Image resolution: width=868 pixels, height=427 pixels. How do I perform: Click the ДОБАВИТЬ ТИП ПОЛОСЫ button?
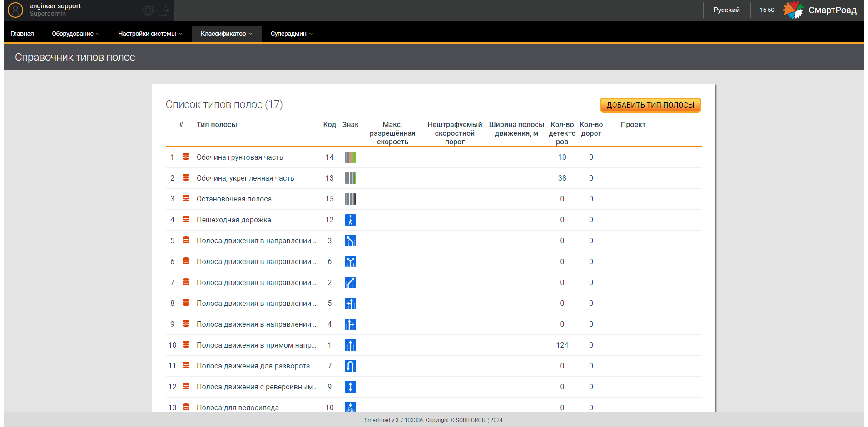[650, 105]
